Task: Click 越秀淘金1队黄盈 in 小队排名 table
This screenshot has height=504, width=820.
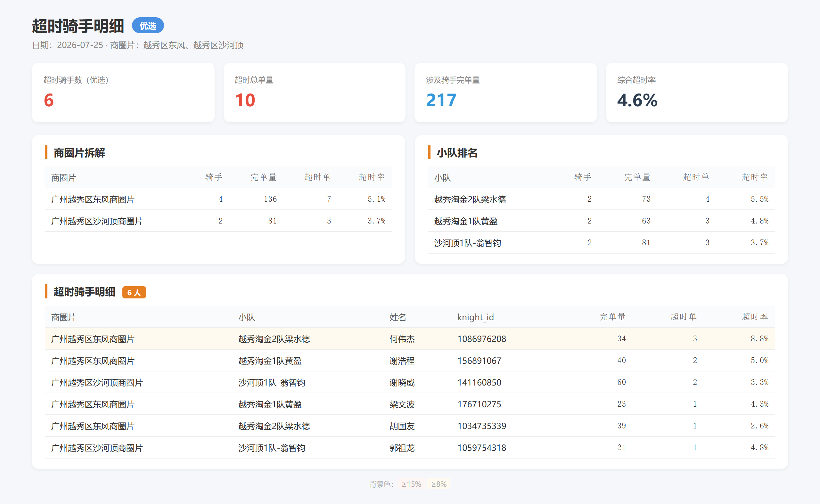Action: point(466,221)
